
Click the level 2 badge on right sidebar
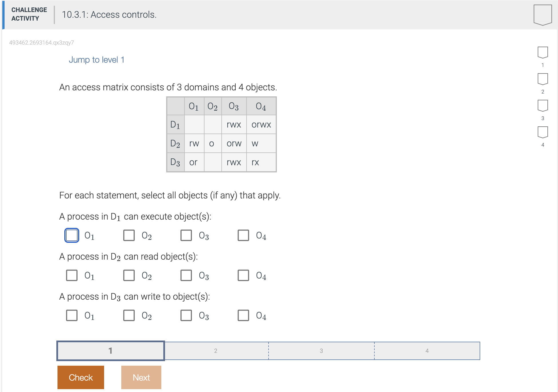click(543, 79)
